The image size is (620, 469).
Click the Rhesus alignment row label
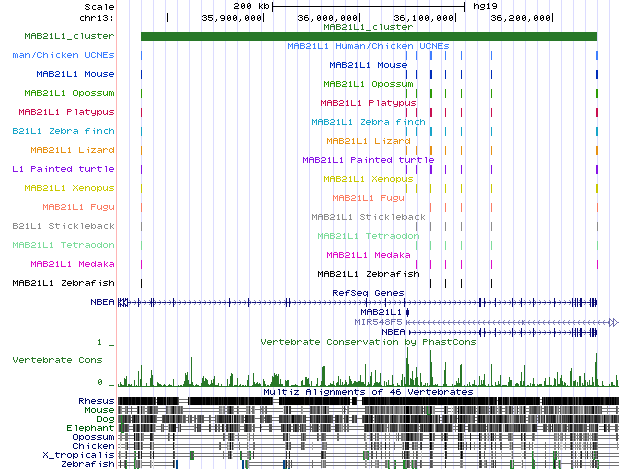[x=96, y=401]
